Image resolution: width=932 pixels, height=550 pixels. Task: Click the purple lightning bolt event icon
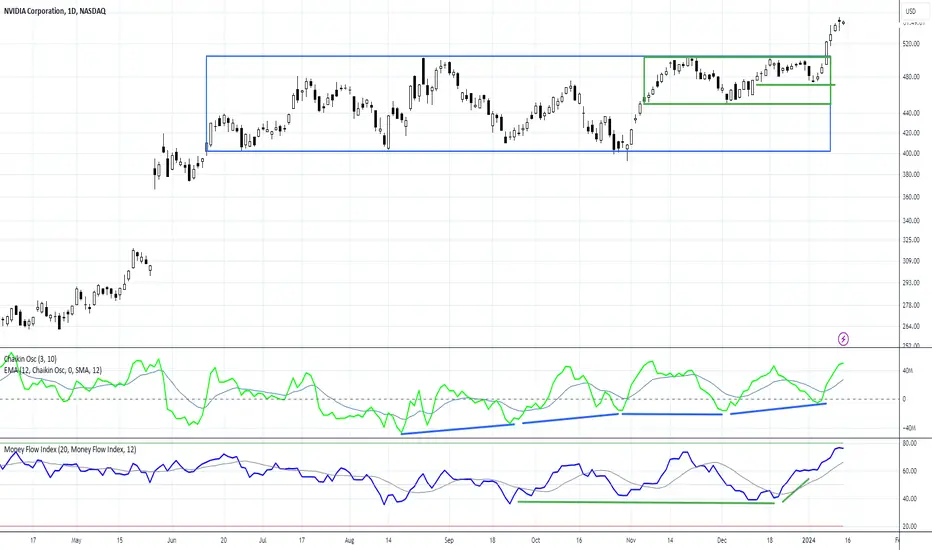843,340
